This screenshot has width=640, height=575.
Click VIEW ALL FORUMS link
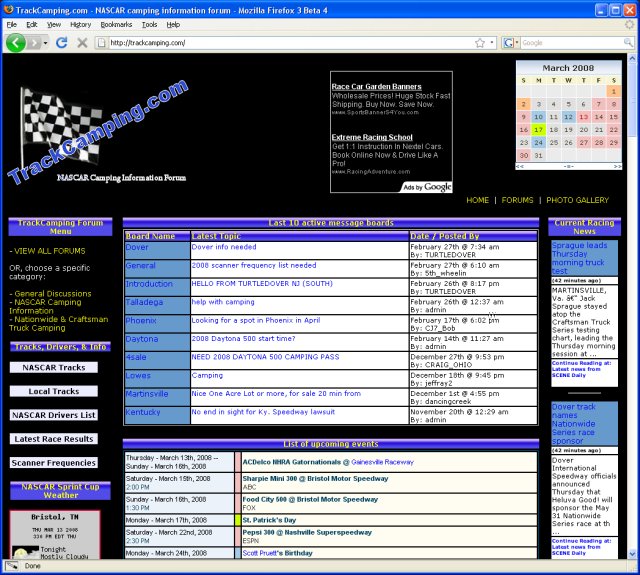(x=50, y=251)
